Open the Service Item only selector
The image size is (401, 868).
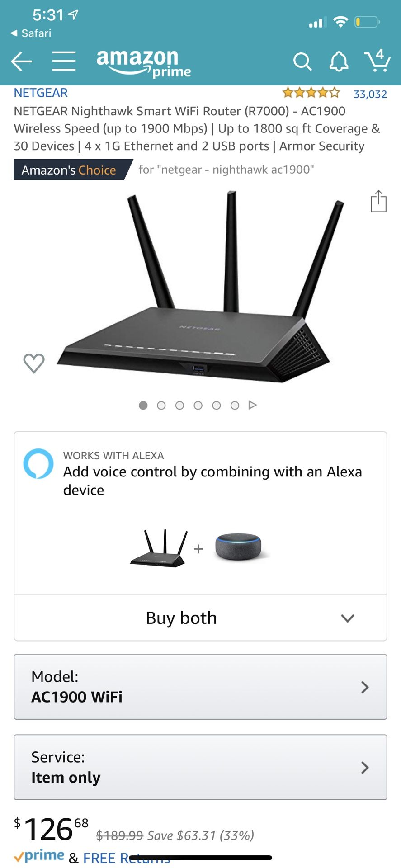(200, 767)
